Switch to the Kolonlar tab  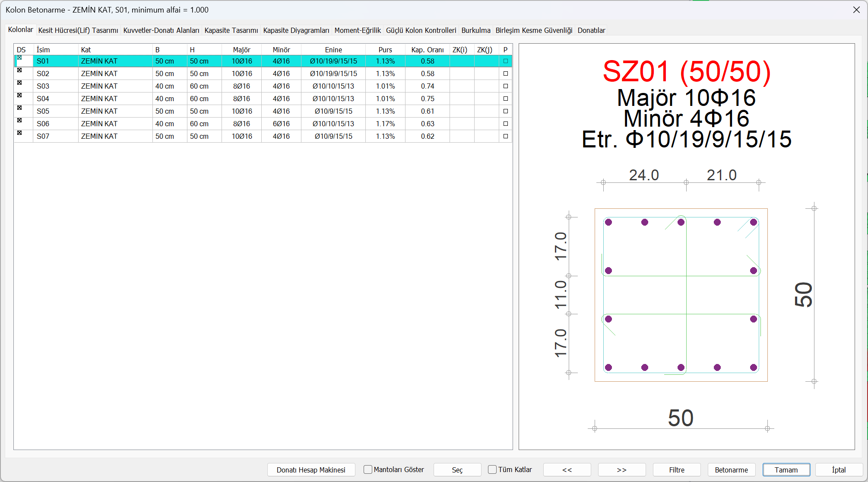(x=20, y=30)
